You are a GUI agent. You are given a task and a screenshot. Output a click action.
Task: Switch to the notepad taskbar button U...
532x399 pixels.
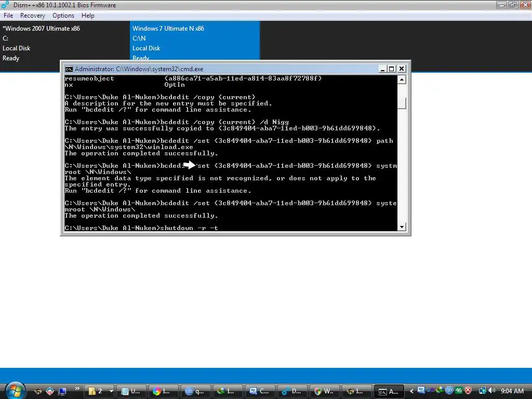[x=131, y=391]
